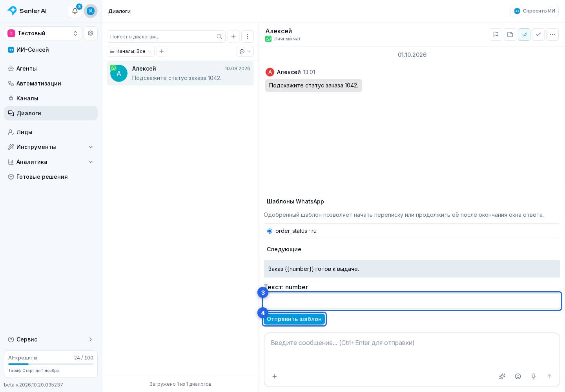The height and width of the screenshot is (392, 565).
Task: Expand the Аналитика menu section
Action: pos(51,162)
